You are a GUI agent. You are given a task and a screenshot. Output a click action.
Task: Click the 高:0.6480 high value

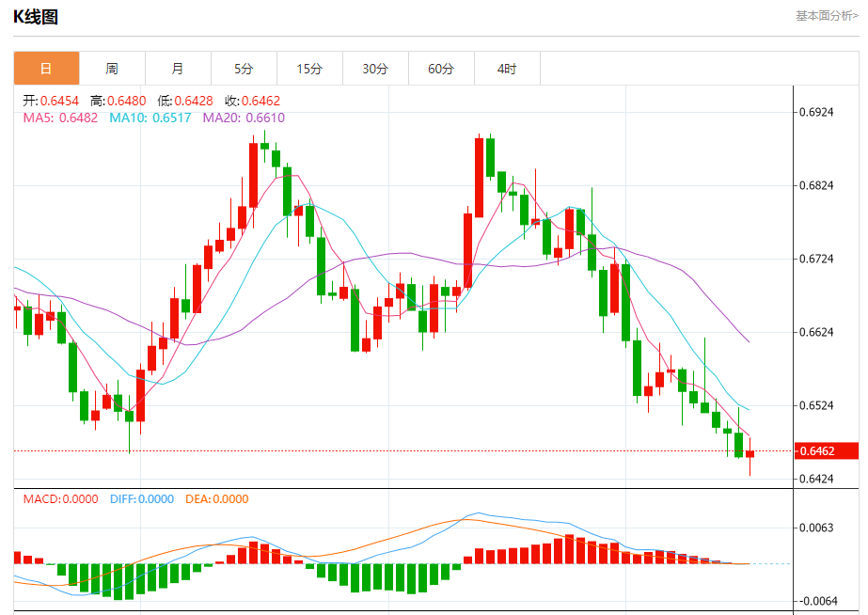(x=118, y=101)
